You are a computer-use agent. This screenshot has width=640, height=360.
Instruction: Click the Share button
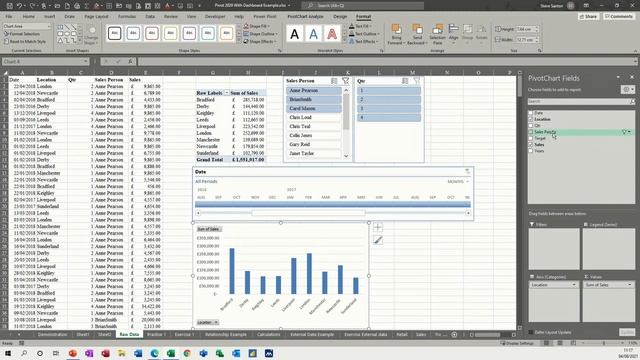[x=588, y=16]
